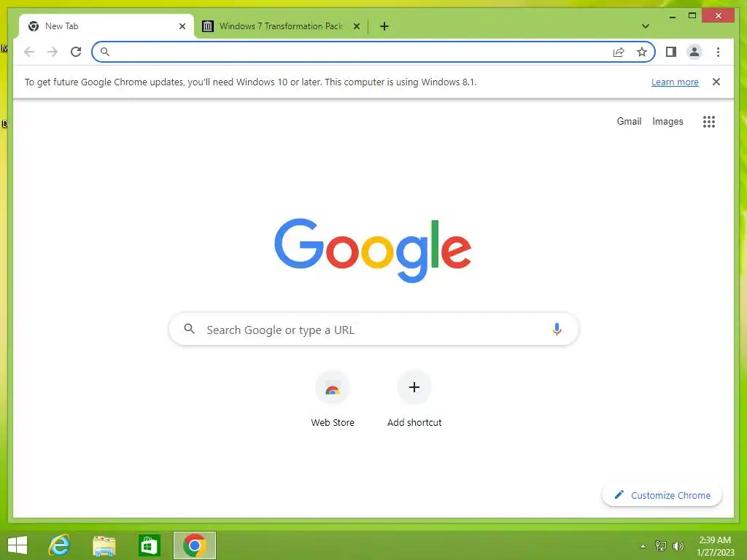
Task: Click the browser forward arrow
Action: pyautogui.click(x=53, y=52)
